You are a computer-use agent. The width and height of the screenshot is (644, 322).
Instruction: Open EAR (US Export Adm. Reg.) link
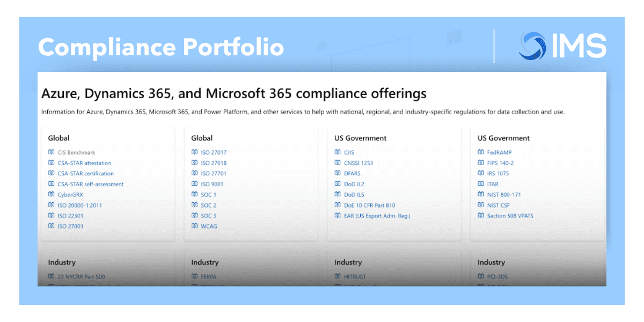pos(377,216)
